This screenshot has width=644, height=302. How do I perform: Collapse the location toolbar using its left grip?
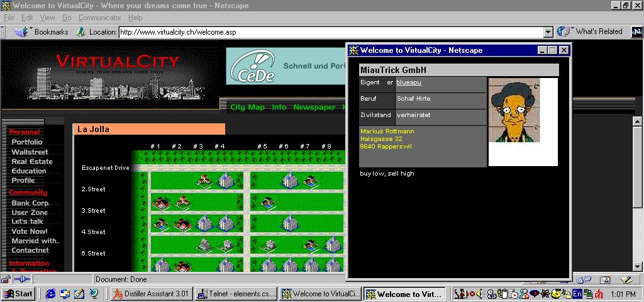(x=3, y=32)
